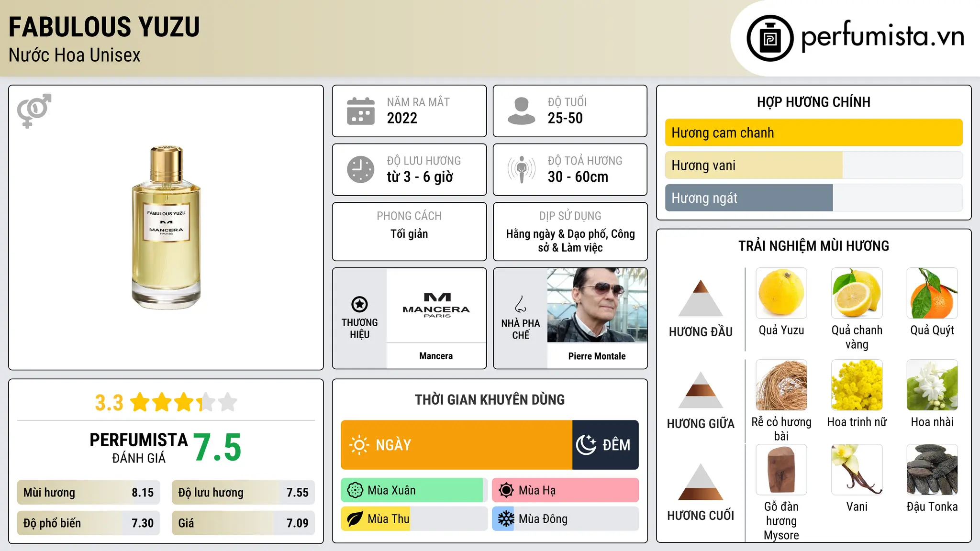Click the star badge icon above Thương hiệu

[x=359, y=304]
